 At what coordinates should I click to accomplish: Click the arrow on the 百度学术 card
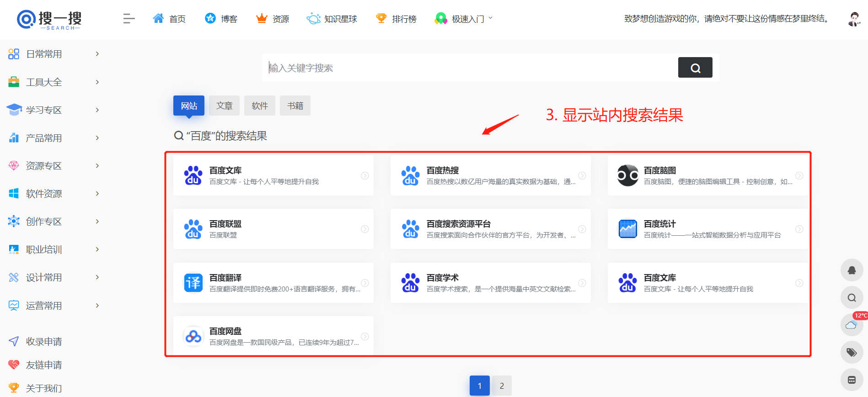[x=582, y=283]
